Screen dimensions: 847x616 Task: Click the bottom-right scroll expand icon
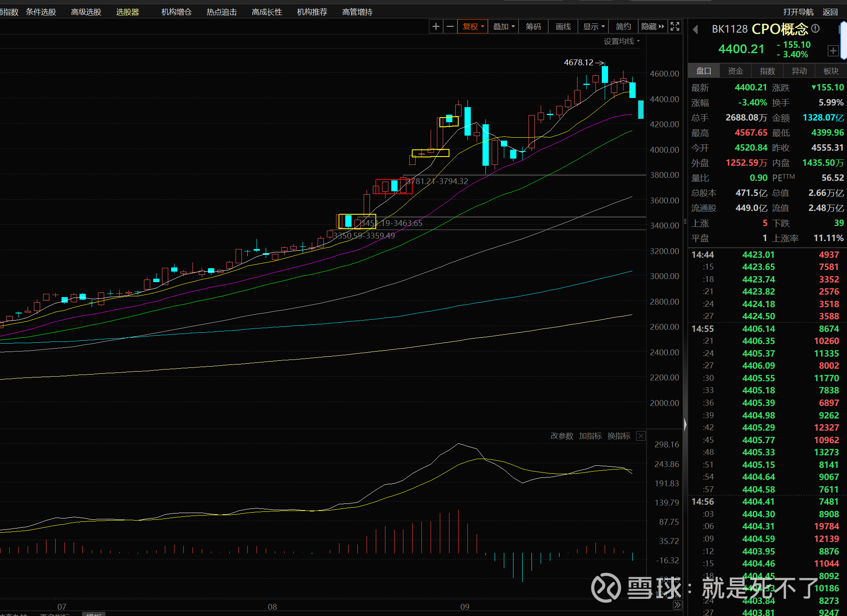pos(677,605)
